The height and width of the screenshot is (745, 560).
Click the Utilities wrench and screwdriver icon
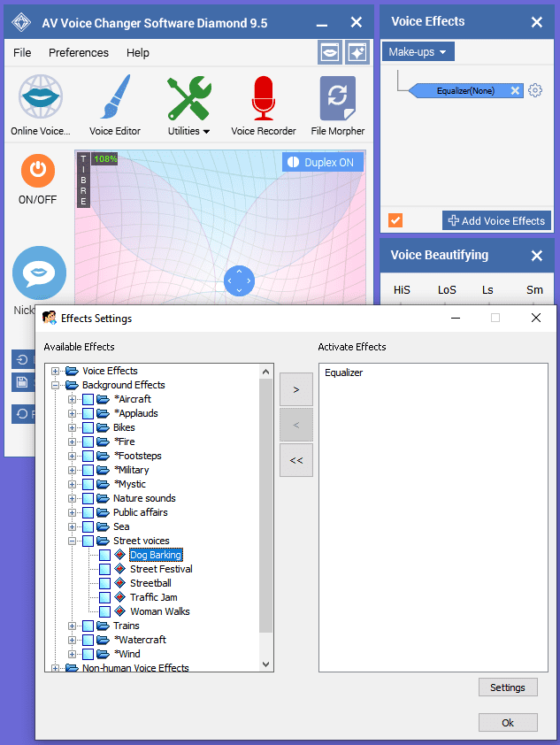click(x=189, y=98)
